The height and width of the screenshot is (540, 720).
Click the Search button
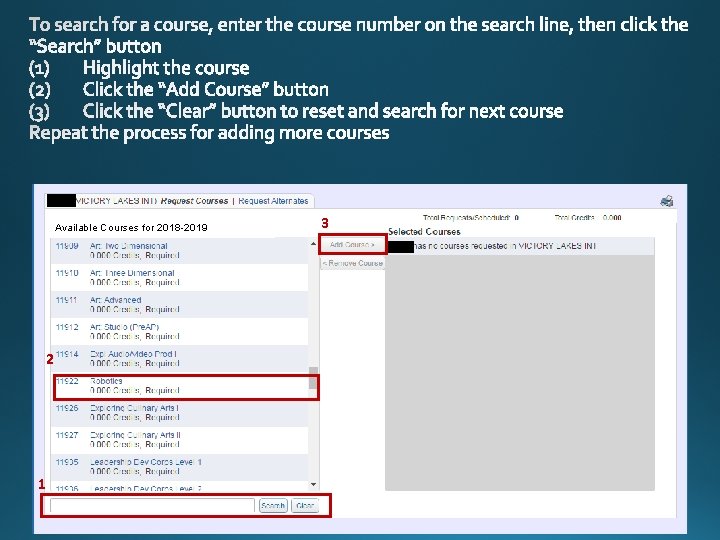[273, 506]
